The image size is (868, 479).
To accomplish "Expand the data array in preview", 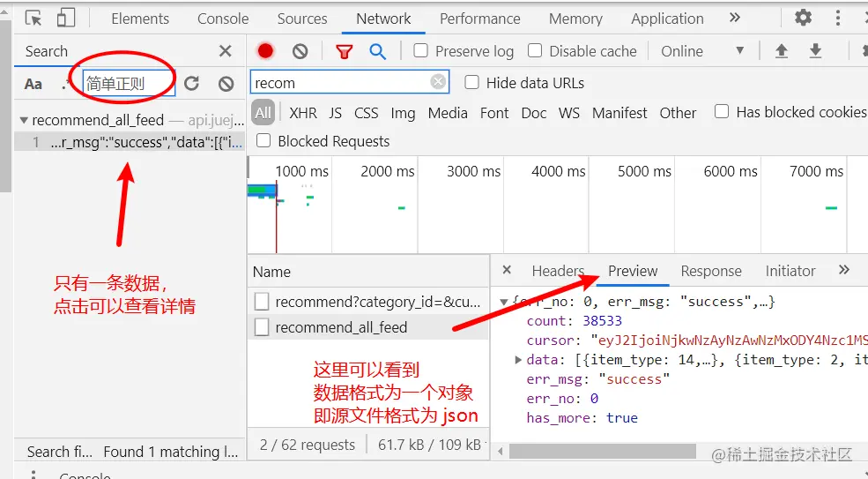I will pos(518,360).
